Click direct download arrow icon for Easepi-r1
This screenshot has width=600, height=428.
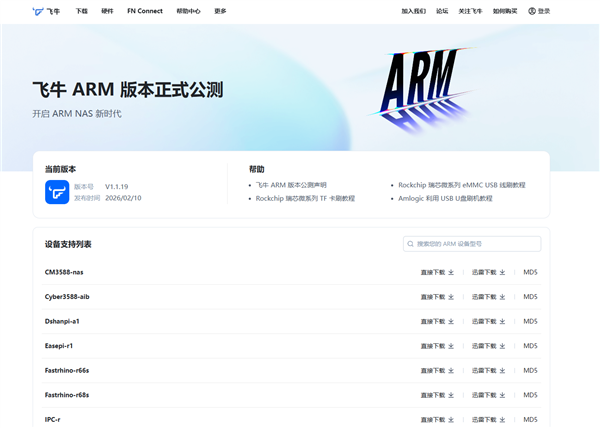[451, 346]
